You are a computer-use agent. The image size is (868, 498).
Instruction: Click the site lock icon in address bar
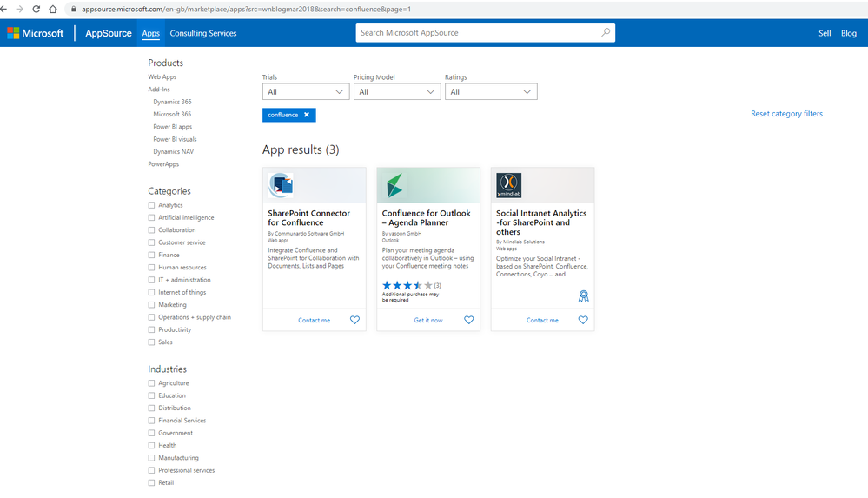pyautogui.click(x=74, y=10)
